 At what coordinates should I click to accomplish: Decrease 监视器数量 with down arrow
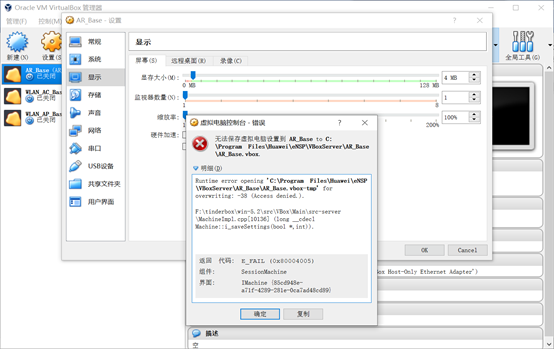pyautogui.click(x=474, y=100)
